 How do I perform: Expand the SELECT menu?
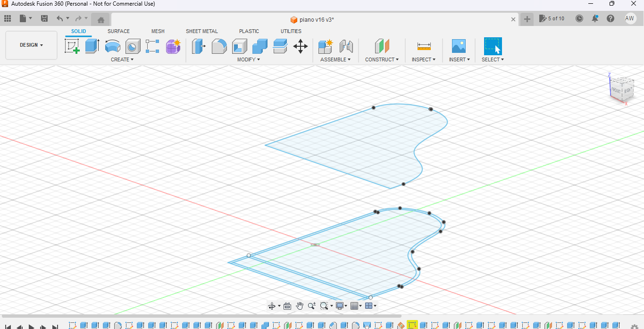pyautogui.click(x=493, y=59)
